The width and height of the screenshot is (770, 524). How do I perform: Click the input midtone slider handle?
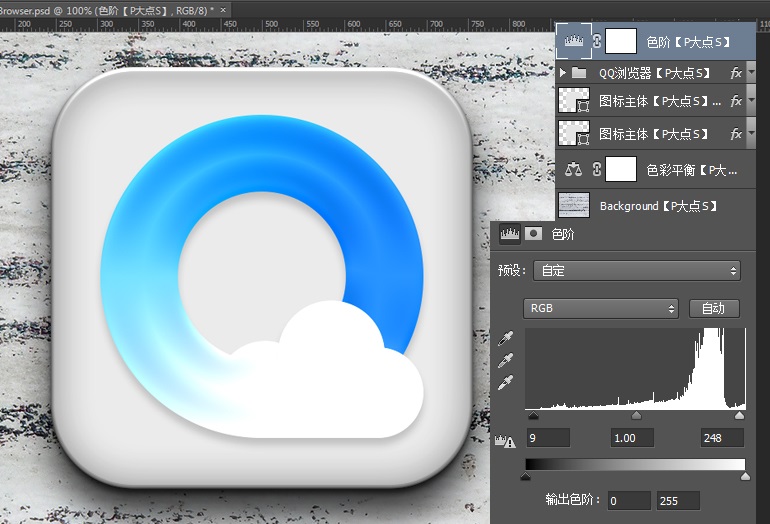pos(636,415)
